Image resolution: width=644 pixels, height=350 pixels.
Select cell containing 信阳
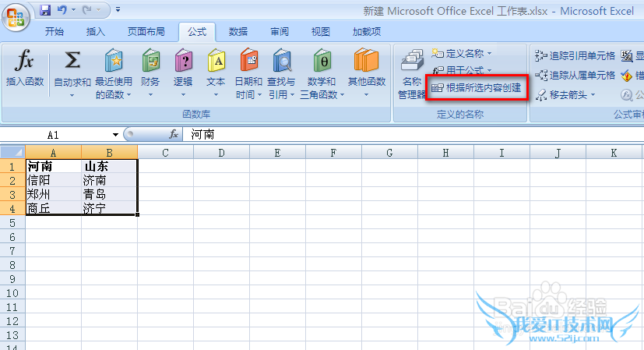[54, 180]
